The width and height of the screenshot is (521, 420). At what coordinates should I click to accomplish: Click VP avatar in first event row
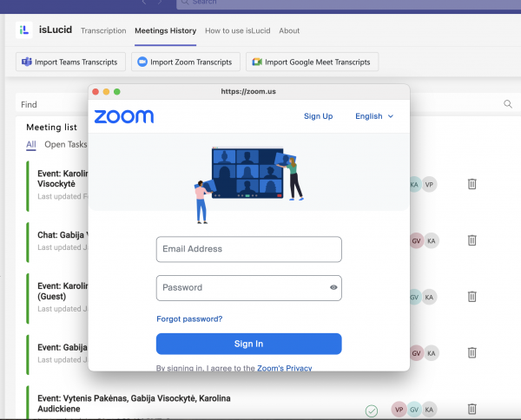coord(429,185)
